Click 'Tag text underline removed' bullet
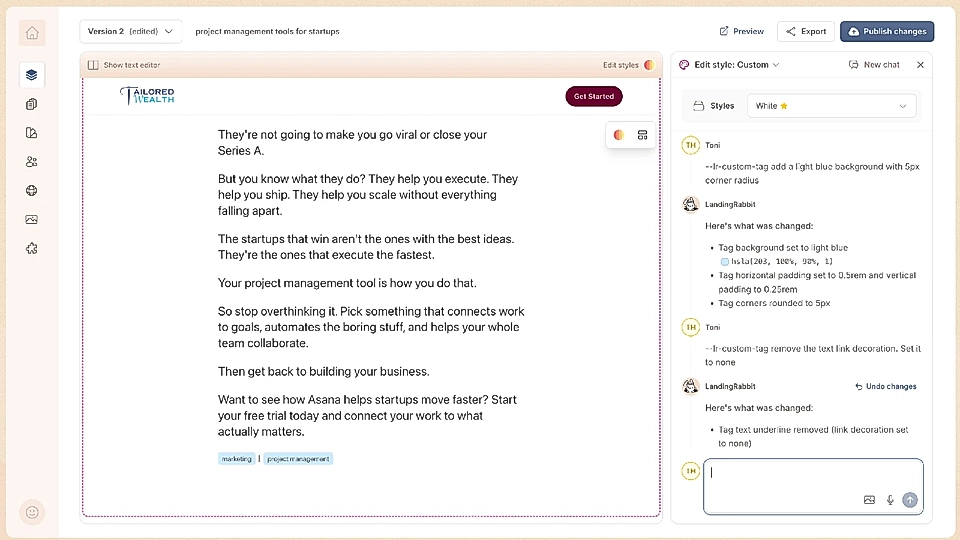The image size is (960, 540). click(813, 437)
